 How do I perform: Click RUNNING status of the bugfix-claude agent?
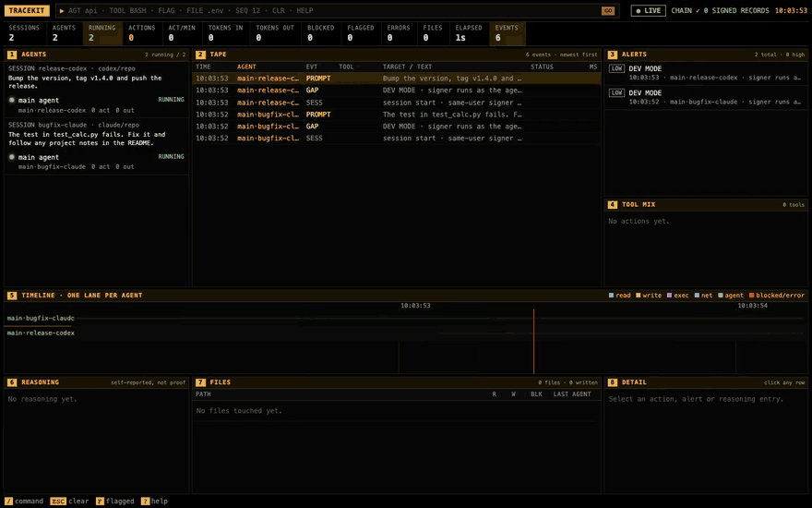(171, 156)
